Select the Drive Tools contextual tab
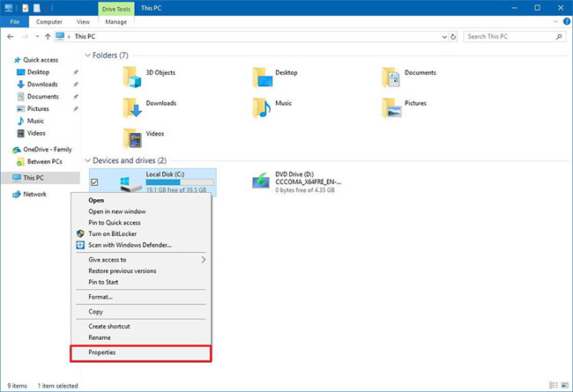Viewport: 573px width, 392px height. point(116,9)
